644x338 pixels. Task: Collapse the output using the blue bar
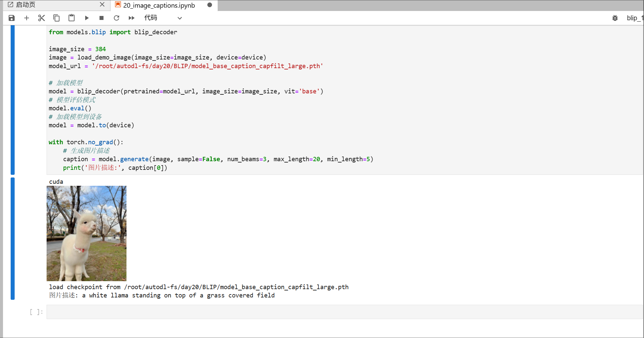coord(13,238)
